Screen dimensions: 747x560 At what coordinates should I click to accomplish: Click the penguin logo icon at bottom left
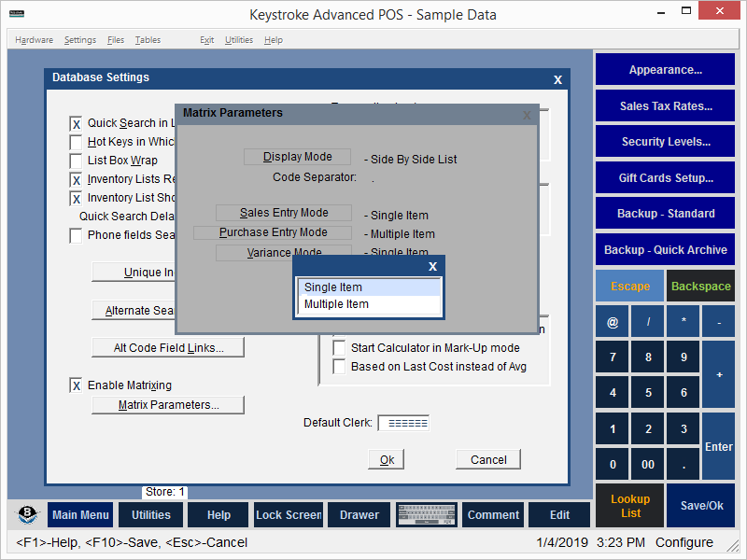tap(27, 514)
